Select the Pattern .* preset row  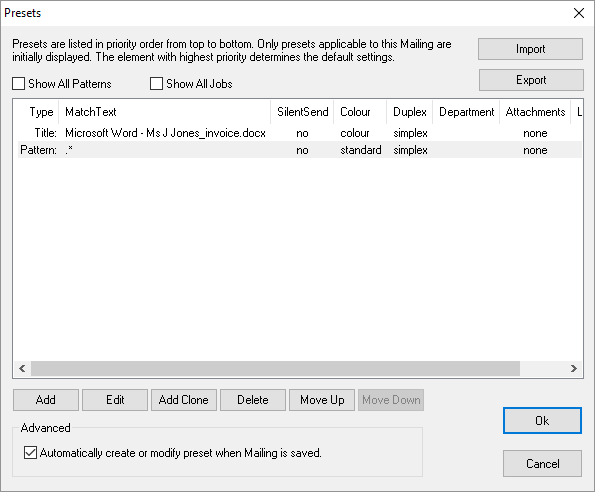point(300,150)
